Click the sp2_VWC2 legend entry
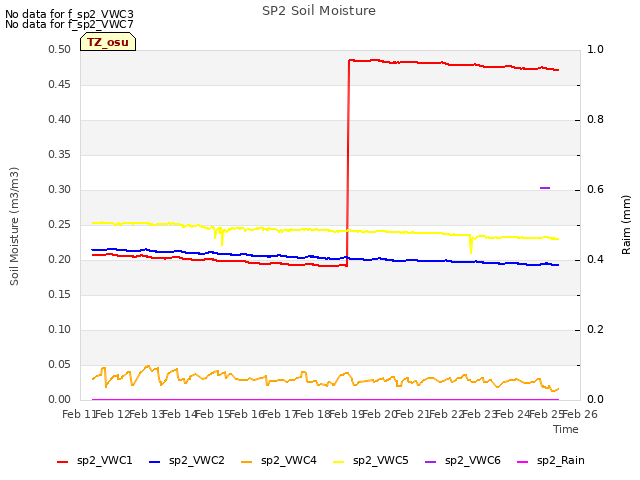 187,461
